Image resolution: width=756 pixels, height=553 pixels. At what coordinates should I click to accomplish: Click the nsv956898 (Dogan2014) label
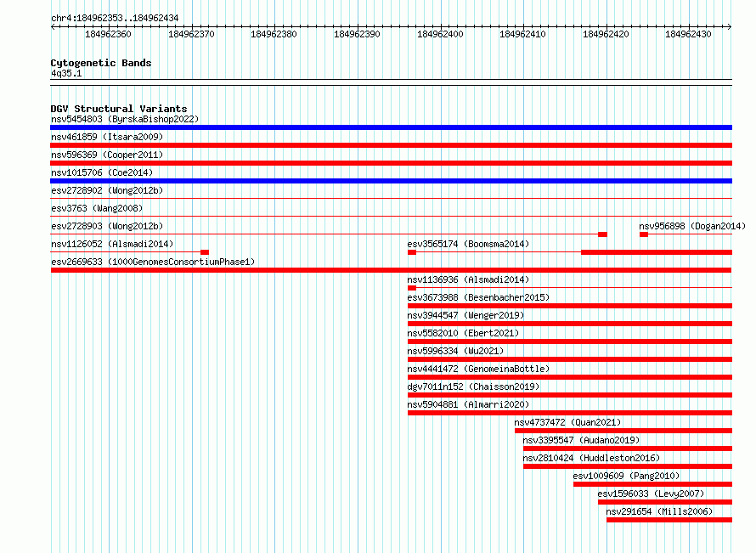tap(692, 226)
